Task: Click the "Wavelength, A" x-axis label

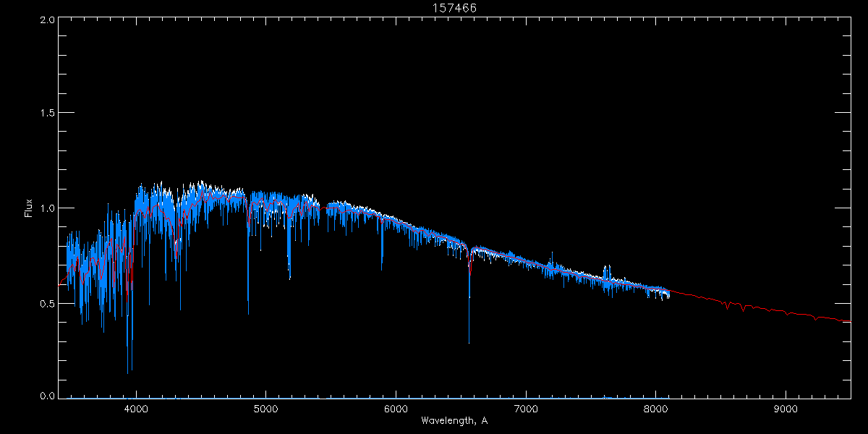Action: tap(454, 421)
